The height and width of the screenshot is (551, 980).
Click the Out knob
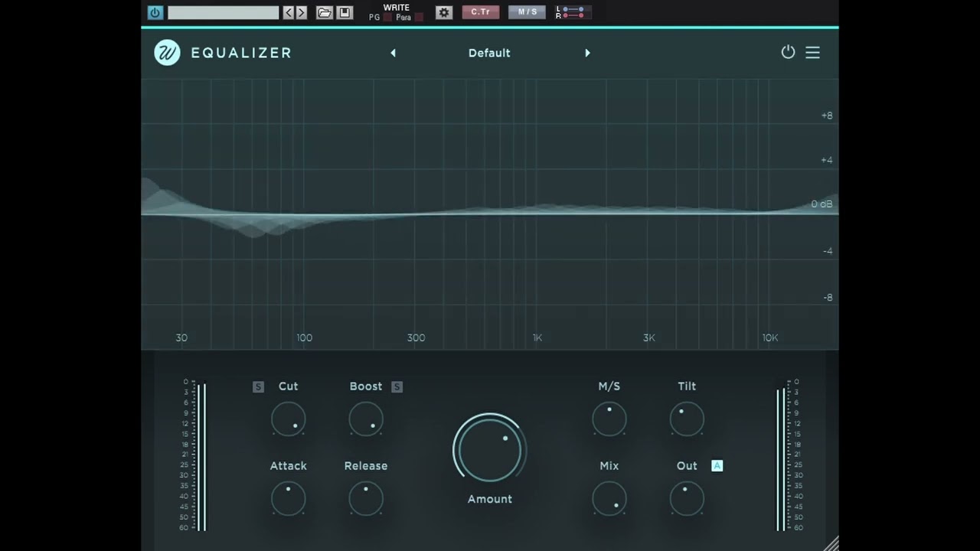pyautogui.click(x=687, y=498)
